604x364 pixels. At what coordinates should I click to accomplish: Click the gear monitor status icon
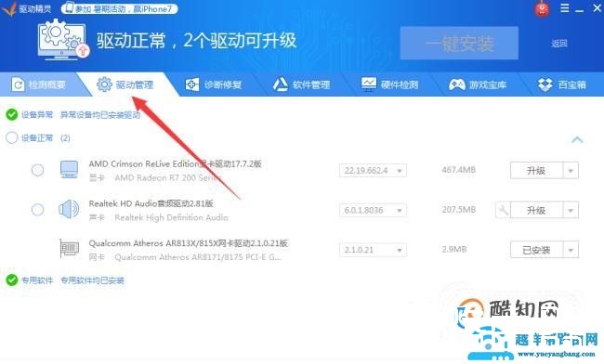click(x=62, y=40)
